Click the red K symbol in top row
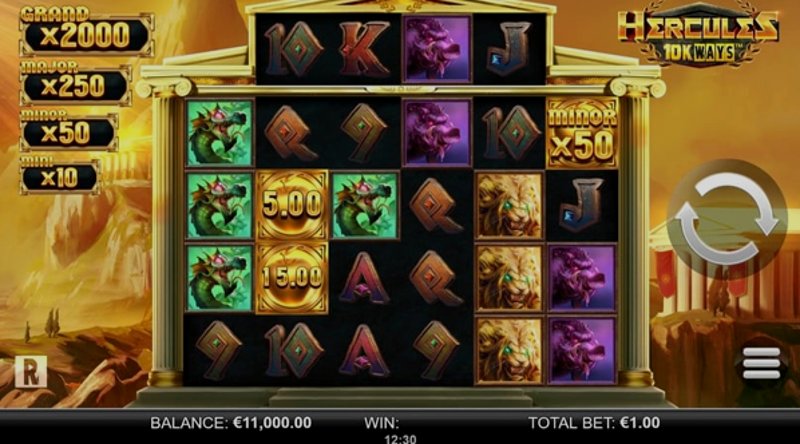This screenshot has width=800, height=444. 365,49
